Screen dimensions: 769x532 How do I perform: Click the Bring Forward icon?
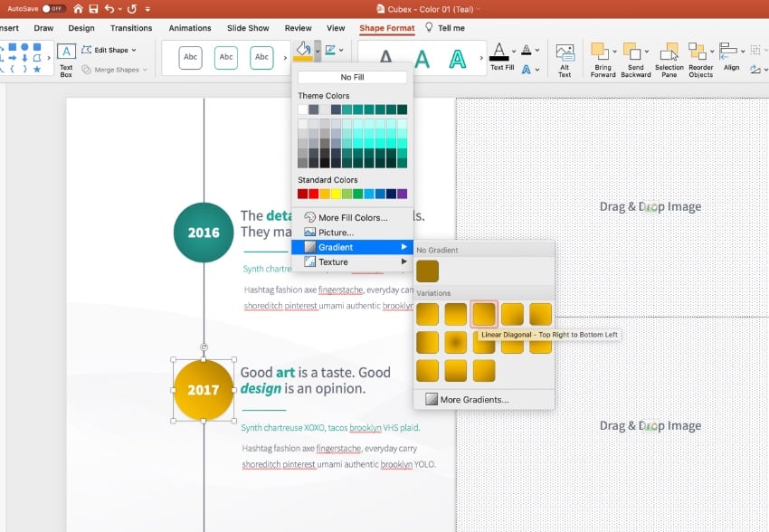tap(603, 59)
